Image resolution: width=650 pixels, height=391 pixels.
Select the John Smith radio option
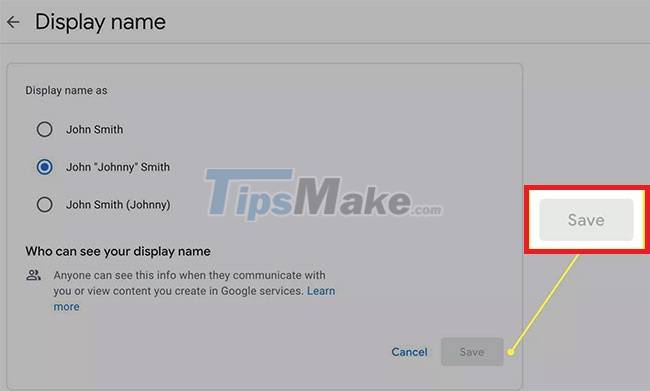(x=44, y=129)
